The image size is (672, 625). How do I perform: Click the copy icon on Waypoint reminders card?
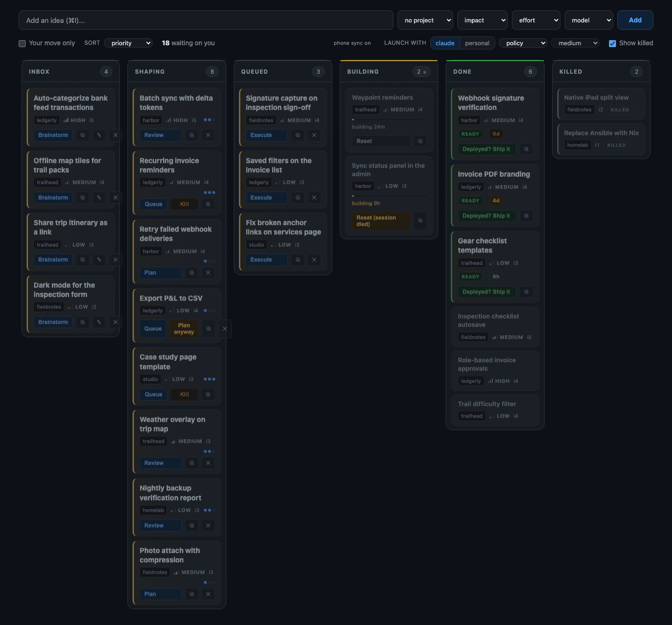click(x=420, y=141)
